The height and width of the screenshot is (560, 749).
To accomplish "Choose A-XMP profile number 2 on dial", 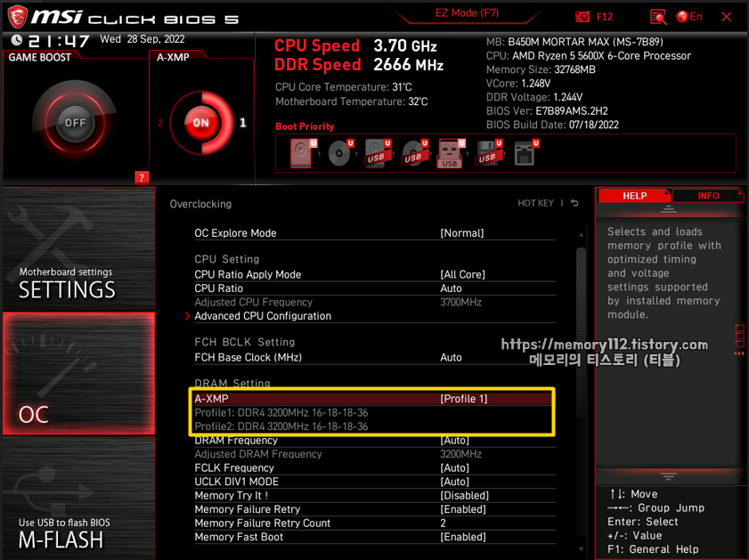I will [x=160, y=123].
